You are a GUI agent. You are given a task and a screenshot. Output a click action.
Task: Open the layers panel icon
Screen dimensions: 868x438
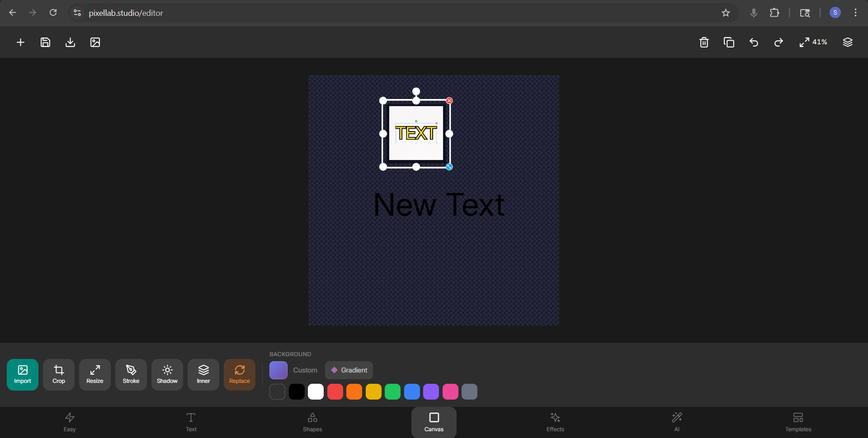click(848, 42)
